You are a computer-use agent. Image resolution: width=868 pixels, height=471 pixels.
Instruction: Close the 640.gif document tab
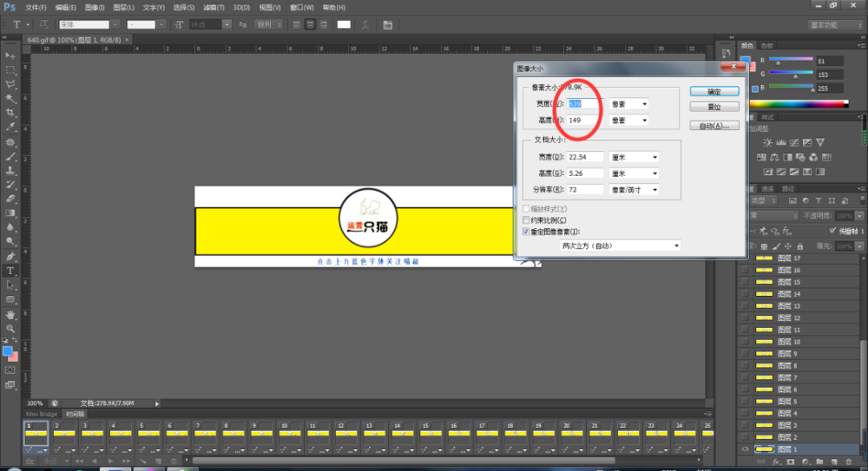(x=127, y=40)
